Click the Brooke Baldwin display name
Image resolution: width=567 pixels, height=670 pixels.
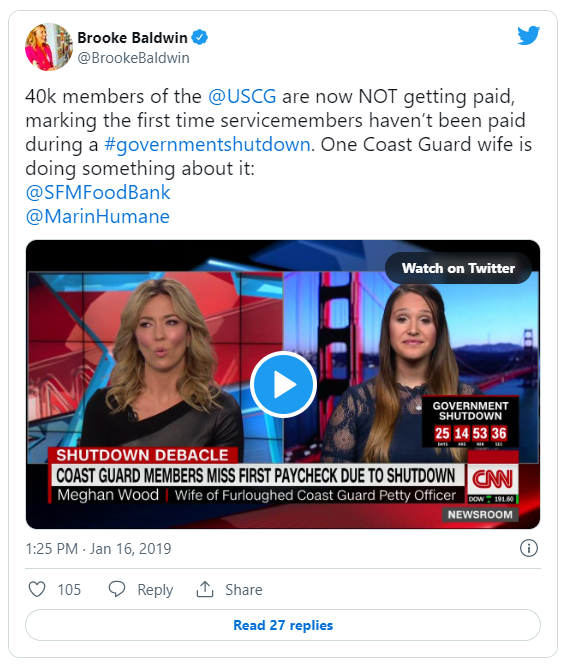(x=132, y=38)
